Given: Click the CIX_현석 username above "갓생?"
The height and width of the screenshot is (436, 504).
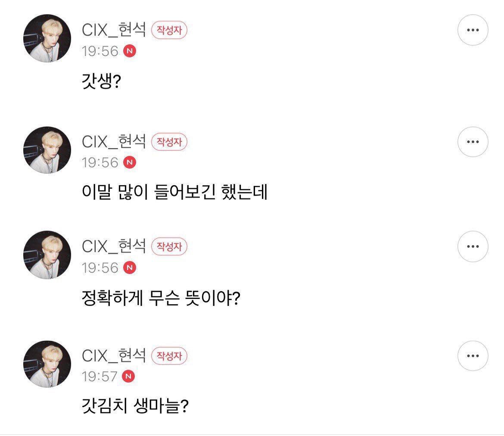Looking at the screenshot, I should (x=114, y=30).
